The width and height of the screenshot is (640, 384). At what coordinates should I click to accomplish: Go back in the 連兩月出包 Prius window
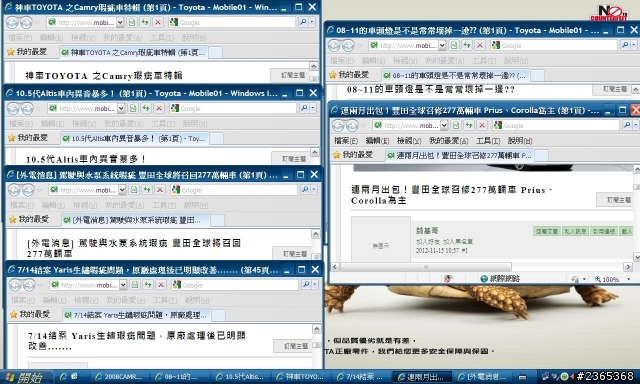338,125
